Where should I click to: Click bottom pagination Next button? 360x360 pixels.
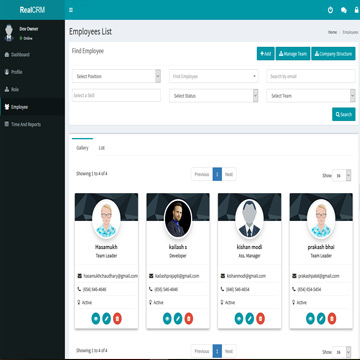pos(229,351)
